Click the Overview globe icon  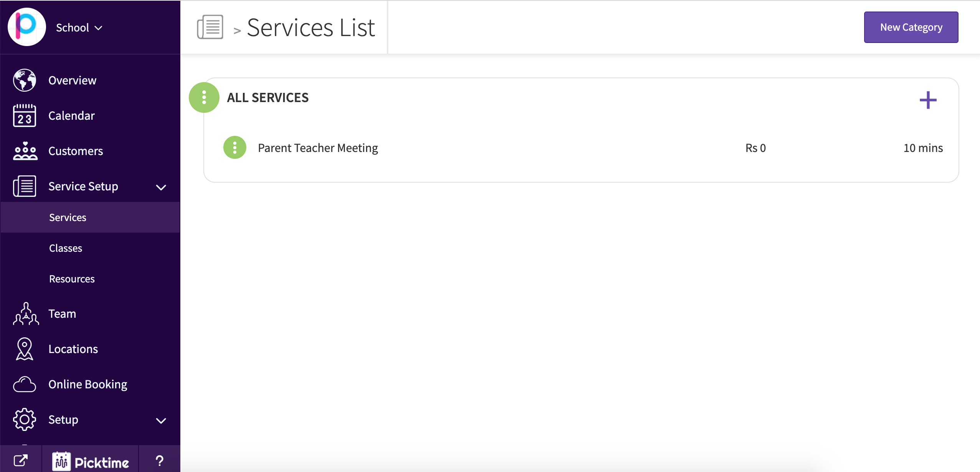(x=25, y=80)
